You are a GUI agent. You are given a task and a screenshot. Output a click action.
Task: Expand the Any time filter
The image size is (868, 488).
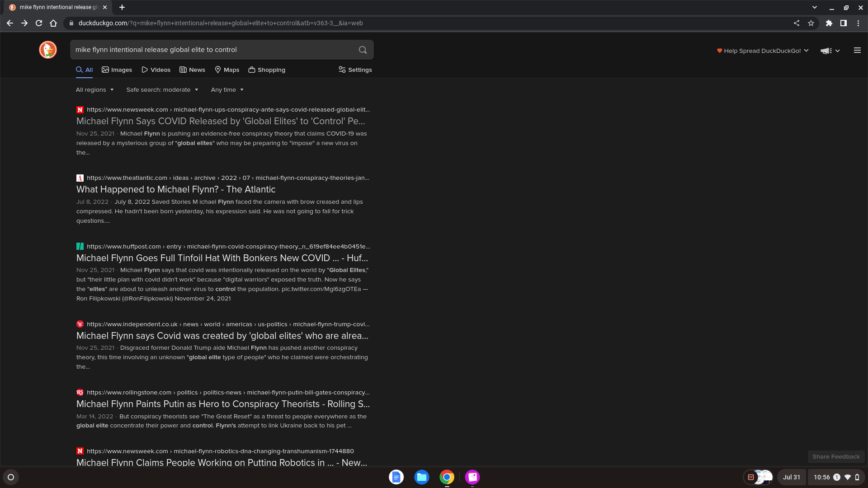pyautogui.click(x=227, y=90)
